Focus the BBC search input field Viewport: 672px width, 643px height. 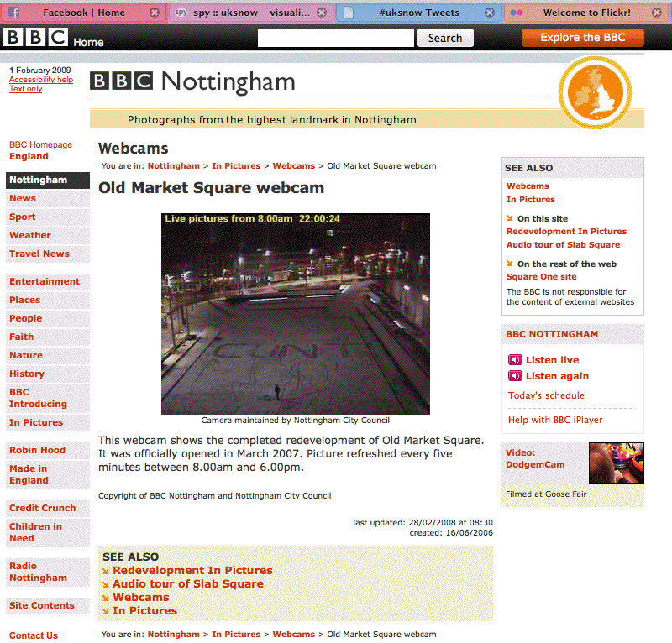[x=335, y=38]
